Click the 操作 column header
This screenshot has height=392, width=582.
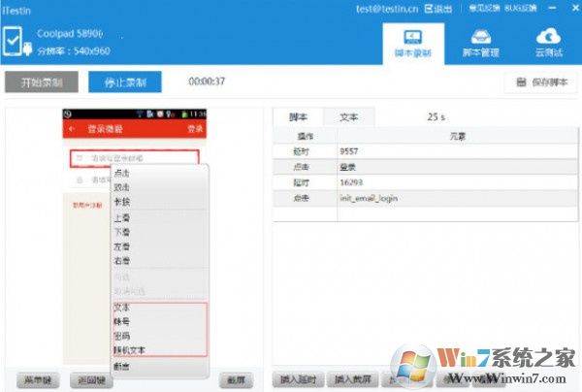click(306, 136)
